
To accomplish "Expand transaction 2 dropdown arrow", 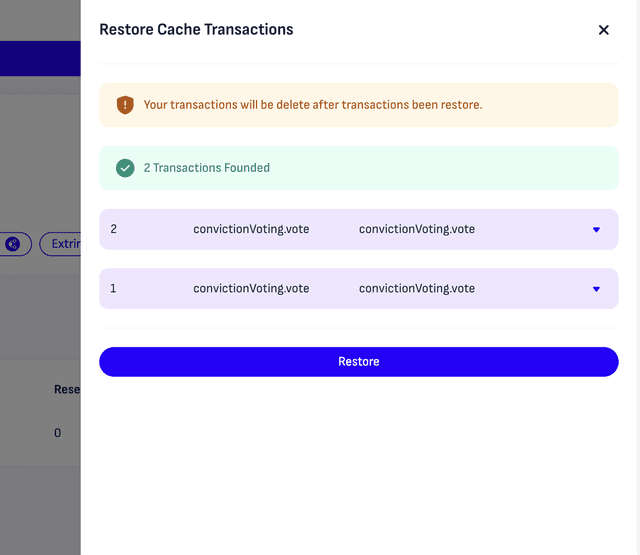I will point(596,230).
